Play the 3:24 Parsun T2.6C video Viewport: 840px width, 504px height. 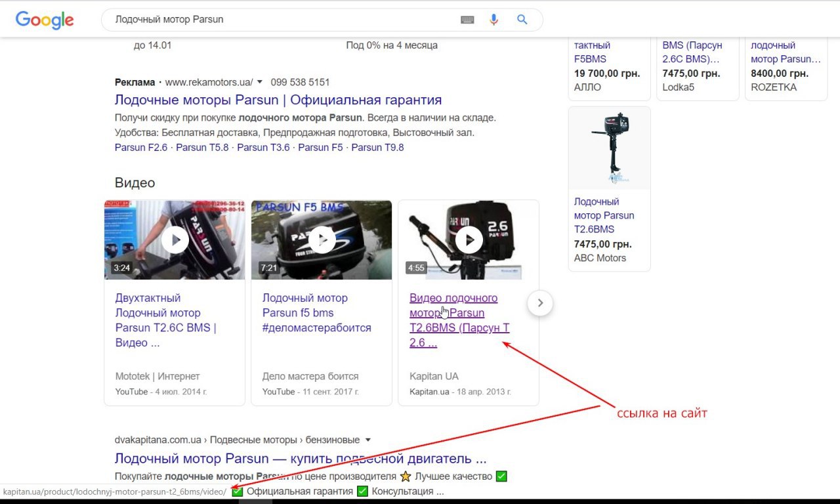click(175, 240)
